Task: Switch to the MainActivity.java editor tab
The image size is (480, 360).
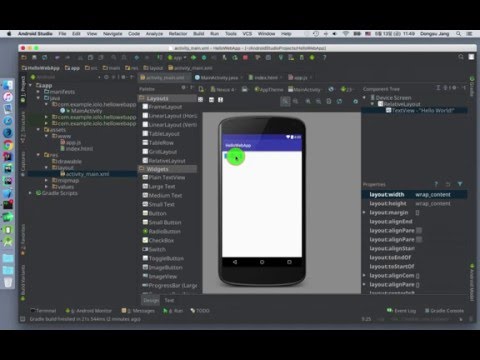Action: tap(219, 78)
